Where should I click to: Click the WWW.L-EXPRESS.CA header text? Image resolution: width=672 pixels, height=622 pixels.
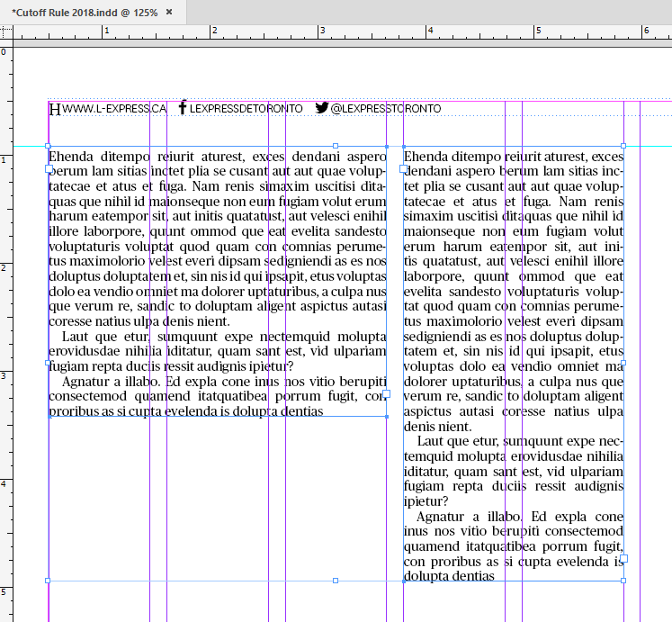point(114,109)
